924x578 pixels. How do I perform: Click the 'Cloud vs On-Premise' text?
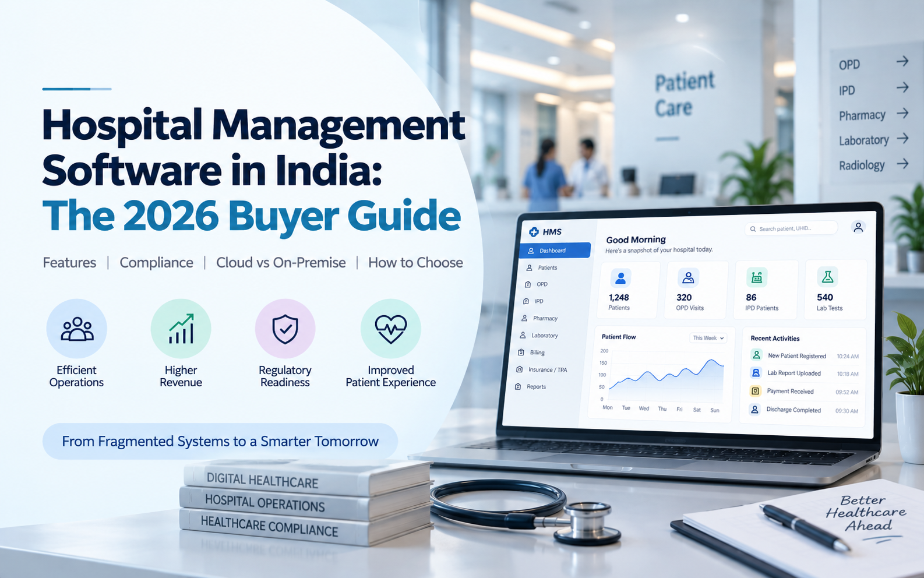[x=281, y=263]
